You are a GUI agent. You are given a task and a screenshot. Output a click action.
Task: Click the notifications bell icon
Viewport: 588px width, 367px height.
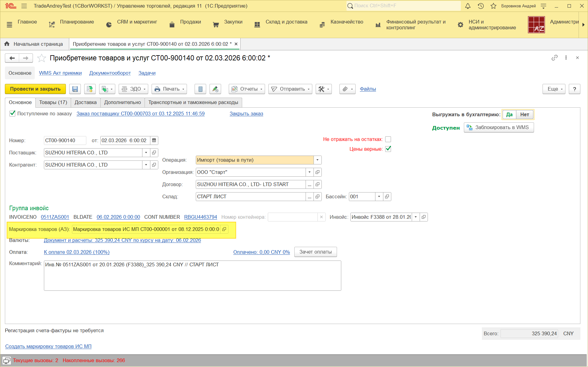468,6
